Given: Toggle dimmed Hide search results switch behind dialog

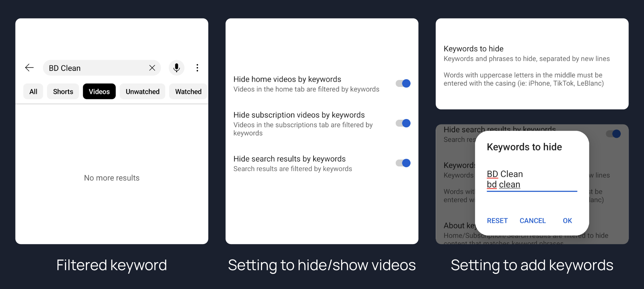Looking at the screenshot, I should 613,134.
